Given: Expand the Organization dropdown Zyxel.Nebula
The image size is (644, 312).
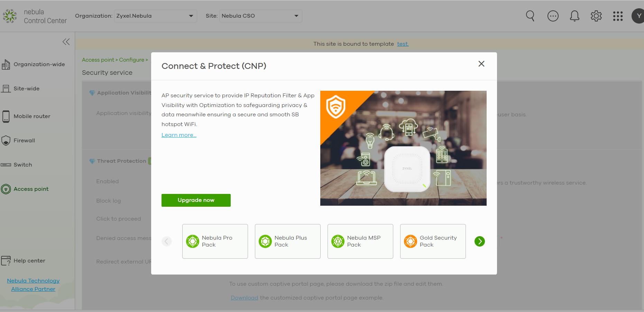Looking at the screenshot, I should pos(155,16).
